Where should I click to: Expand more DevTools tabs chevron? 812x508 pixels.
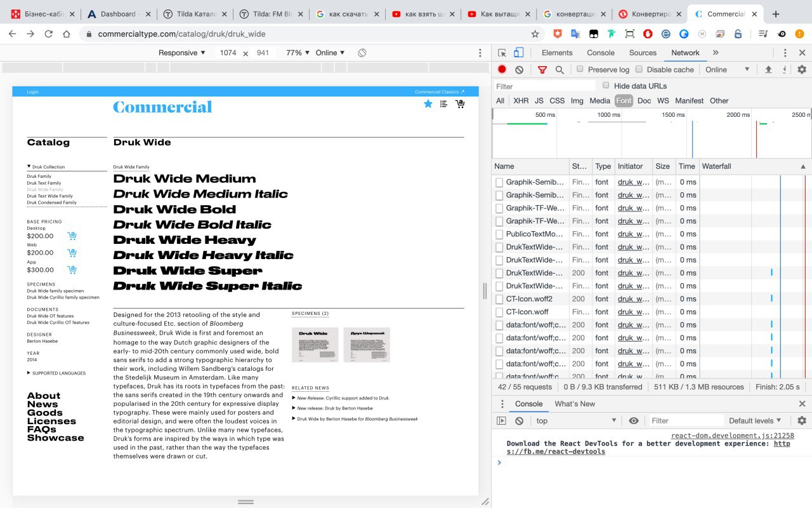click(716, 53)
